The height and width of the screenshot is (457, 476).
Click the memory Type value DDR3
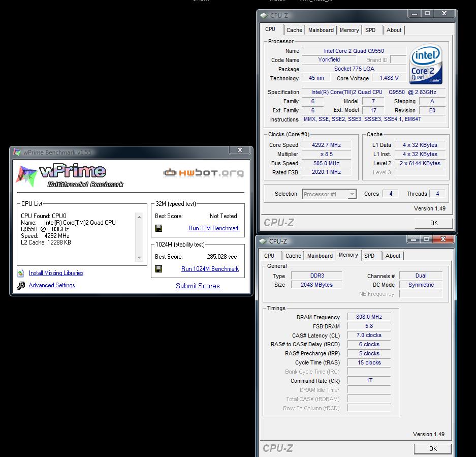pos(316,276)
